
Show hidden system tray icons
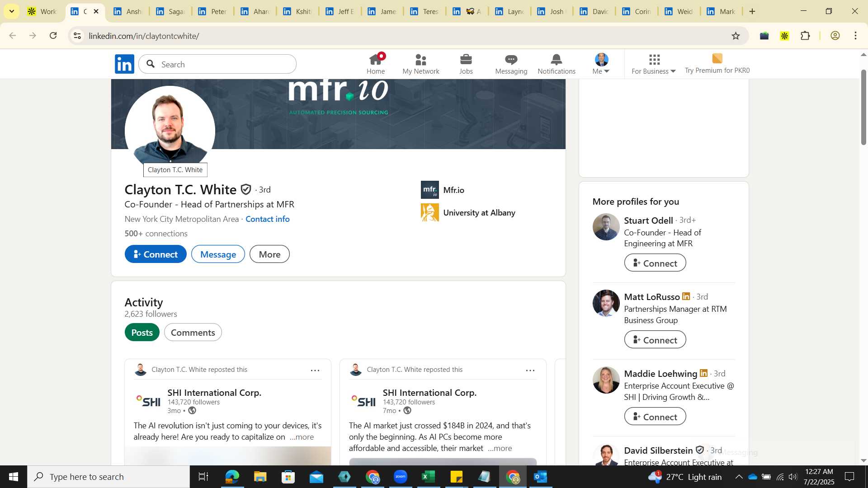(738, 477)
